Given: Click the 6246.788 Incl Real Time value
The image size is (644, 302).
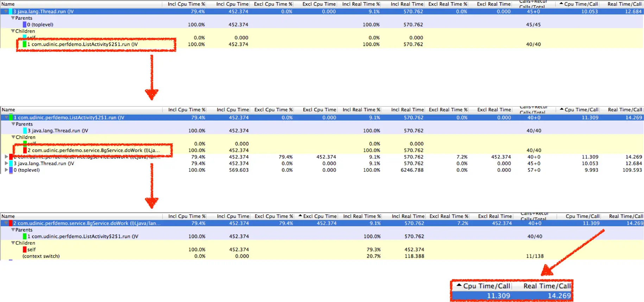Looking at the screenshot, I should tap(412, 170).
